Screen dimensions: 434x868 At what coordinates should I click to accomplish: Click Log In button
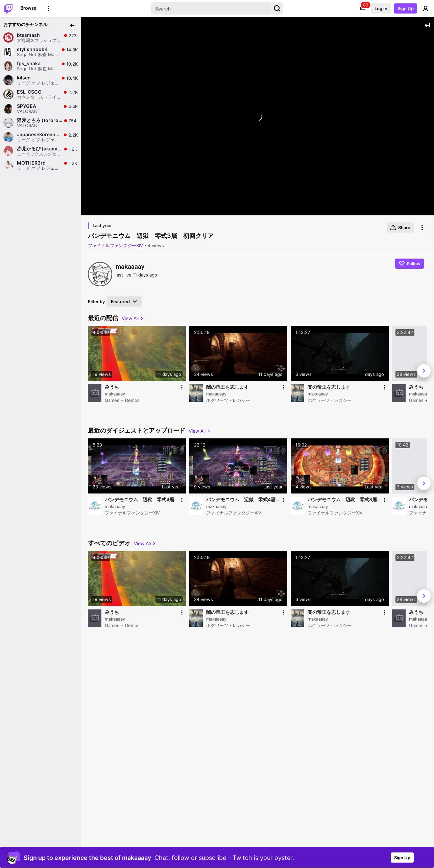[x=381, y=8]
